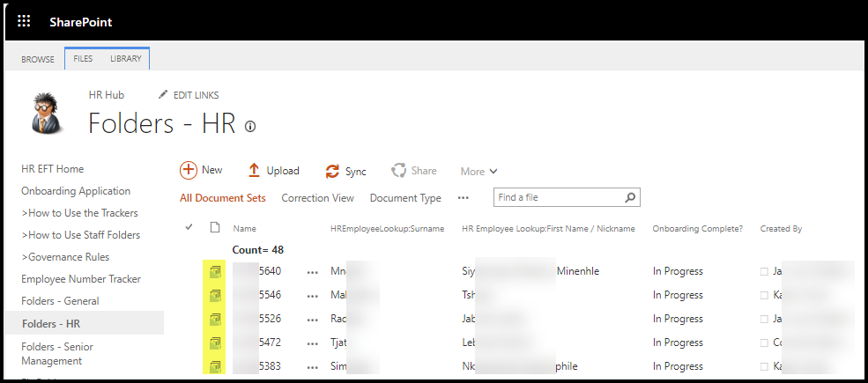Click the search magnifier in Find a file
Viewport: 868px width, 383px height.
coord(629,198)
